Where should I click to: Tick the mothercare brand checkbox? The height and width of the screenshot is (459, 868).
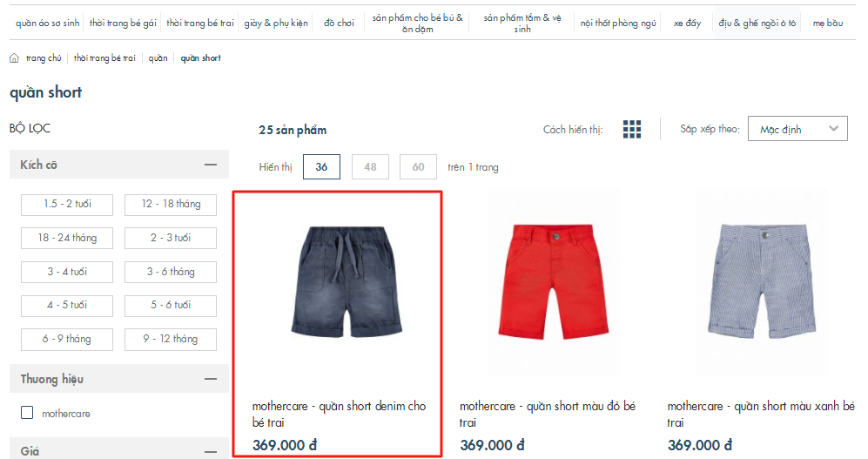[27, 413]
